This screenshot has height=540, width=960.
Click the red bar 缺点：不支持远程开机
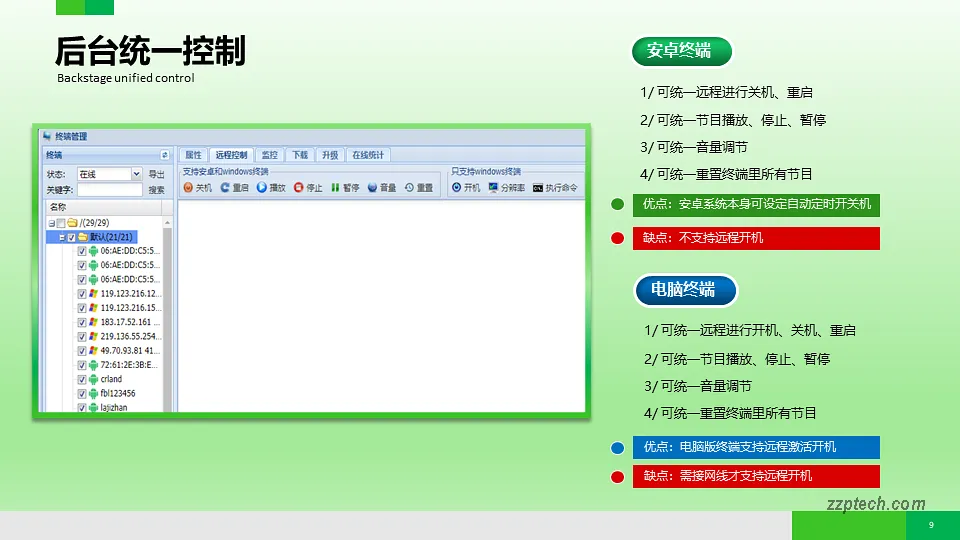coord(756,238)
